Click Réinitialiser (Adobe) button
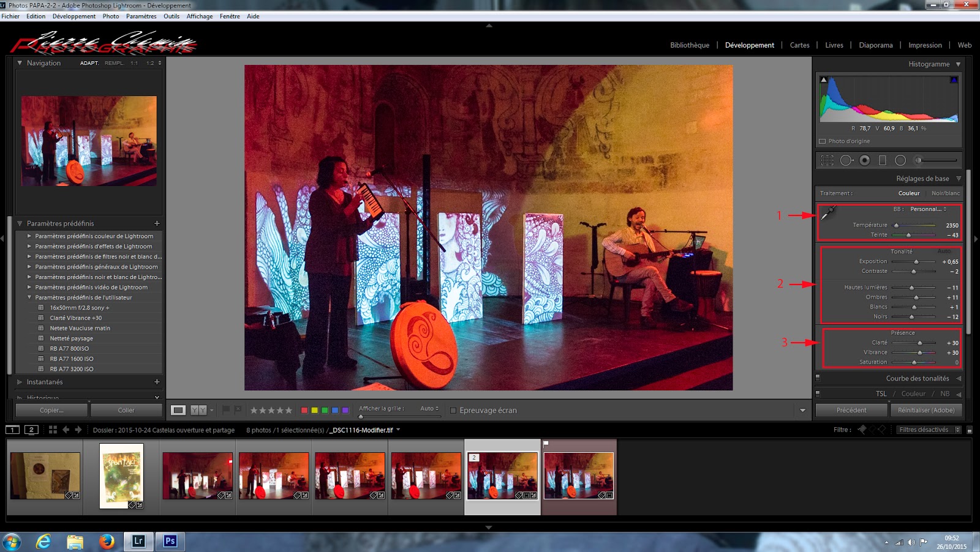This screenshot has width=980, height=552. [926, 410]
